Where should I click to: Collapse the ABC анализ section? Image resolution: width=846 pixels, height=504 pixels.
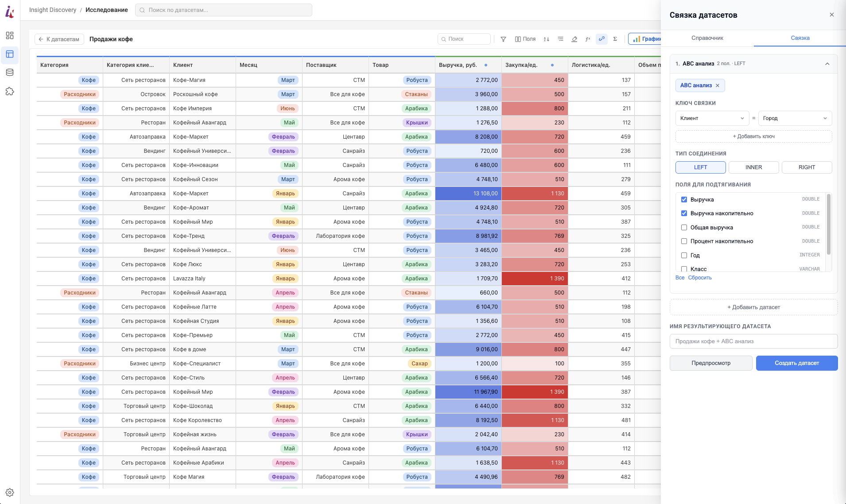[x=827, y=64]
